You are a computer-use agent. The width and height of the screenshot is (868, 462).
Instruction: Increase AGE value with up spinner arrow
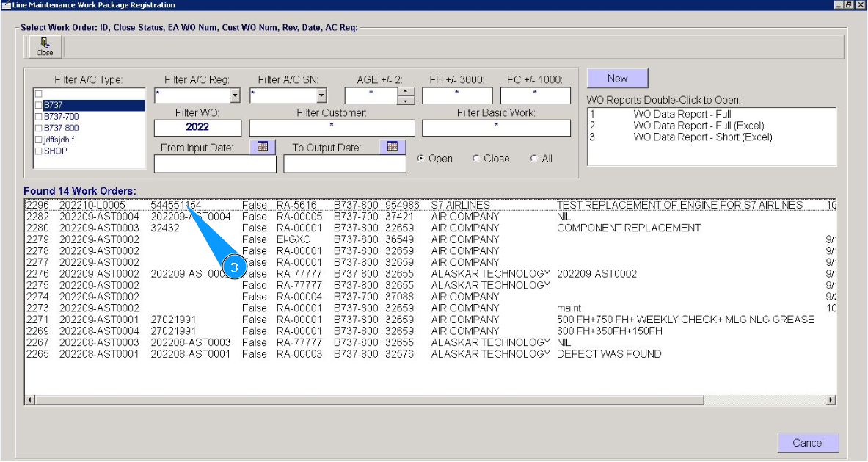(x=406, y=92)
